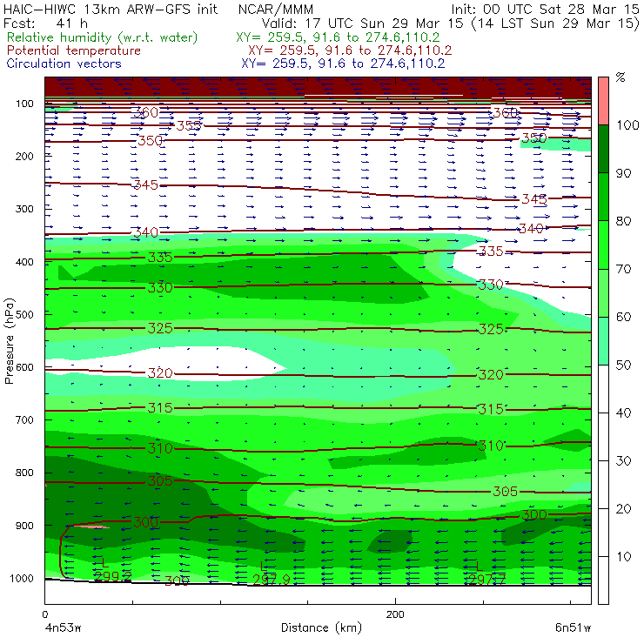Click the 'Distance (km)' axis title
Viewport: 644px width, 644px height.
tap(322, 627)
